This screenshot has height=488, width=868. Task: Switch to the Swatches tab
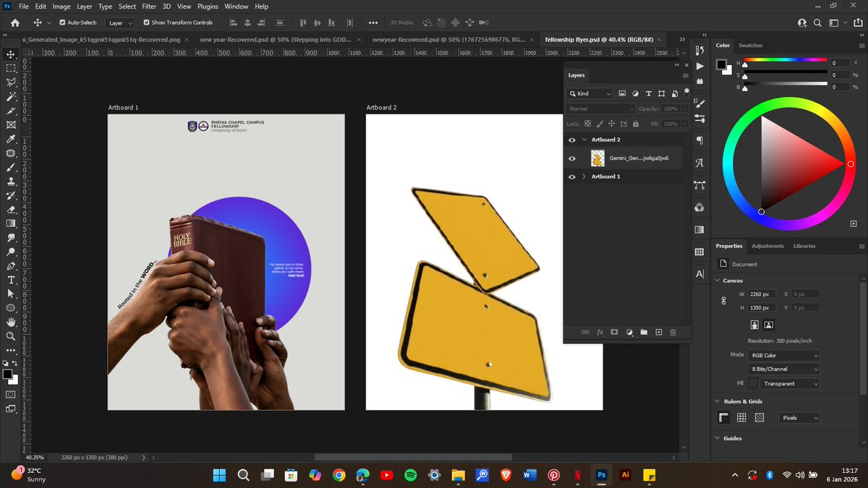pyautogui.click(x=751, y=46)
